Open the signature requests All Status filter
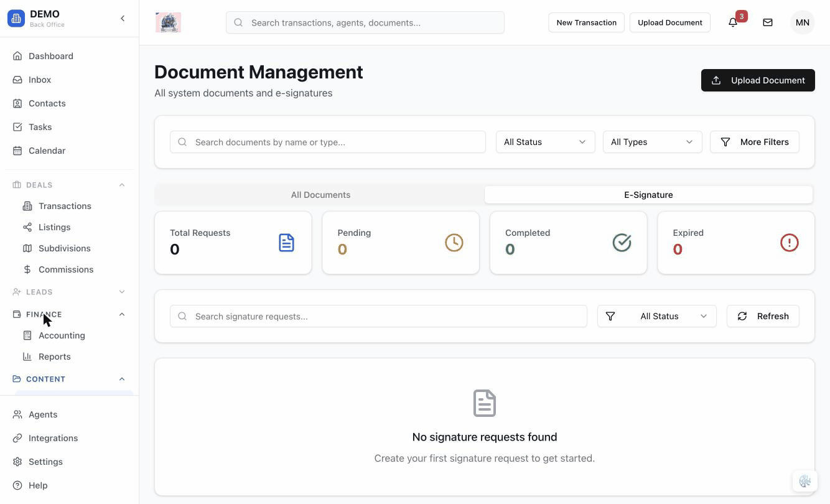This screenshot has width=830, height=504. 657,316
